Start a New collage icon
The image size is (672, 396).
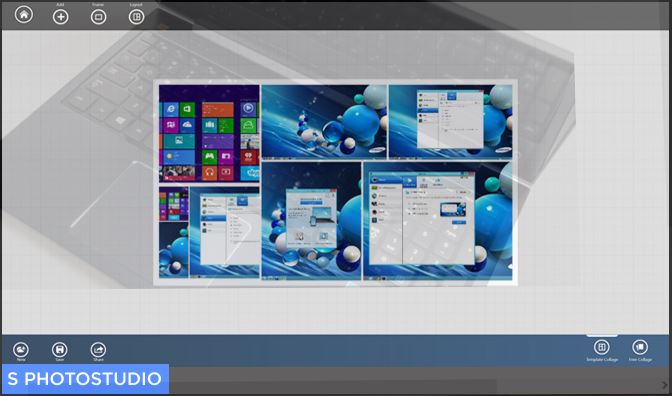[21, 350]
